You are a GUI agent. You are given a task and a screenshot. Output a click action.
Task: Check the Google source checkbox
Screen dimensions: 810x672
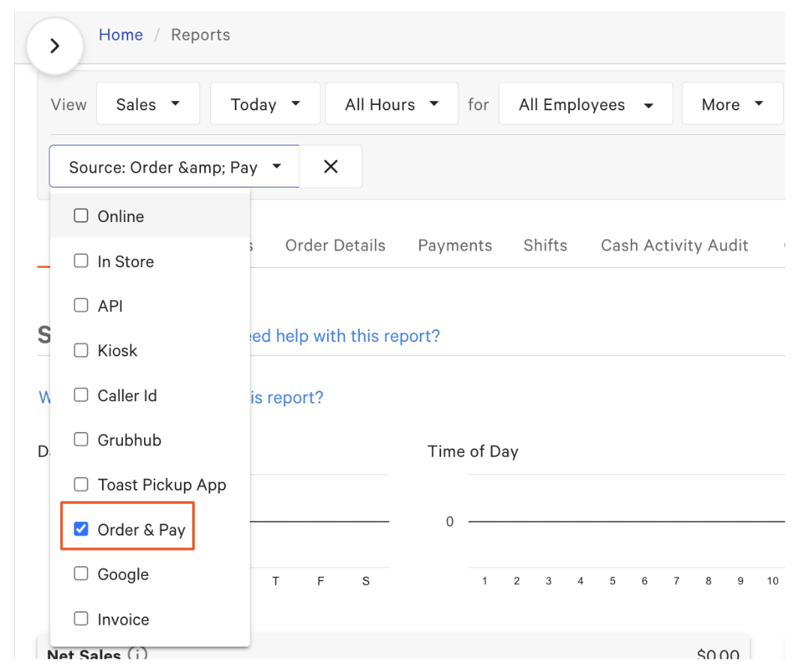coord(81,574)
